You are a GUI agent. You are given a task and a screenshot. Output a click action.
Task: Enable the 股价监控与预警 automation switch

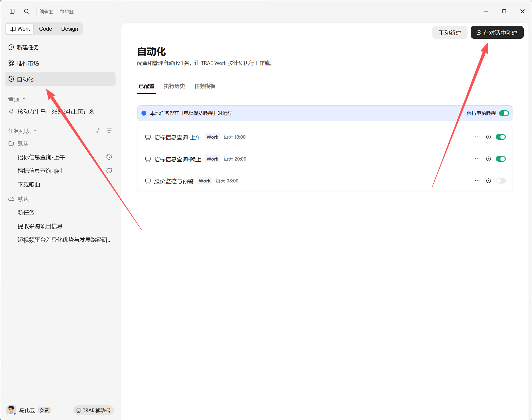pos(501,181)
